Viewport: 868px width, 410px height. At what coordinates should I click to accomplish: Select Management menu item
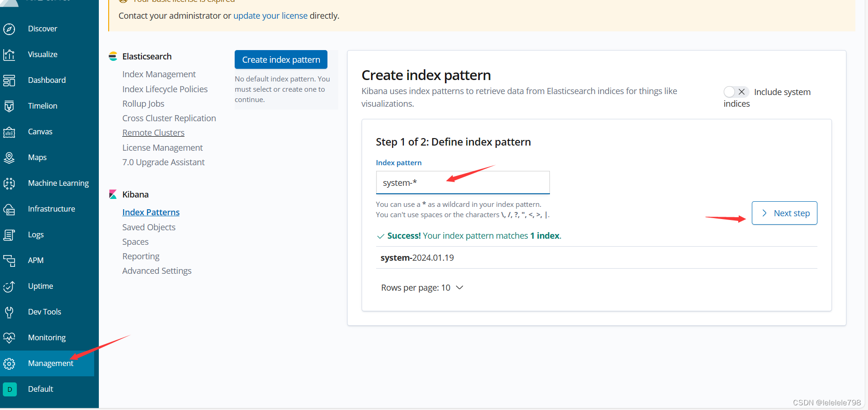[x=51, y=363]
